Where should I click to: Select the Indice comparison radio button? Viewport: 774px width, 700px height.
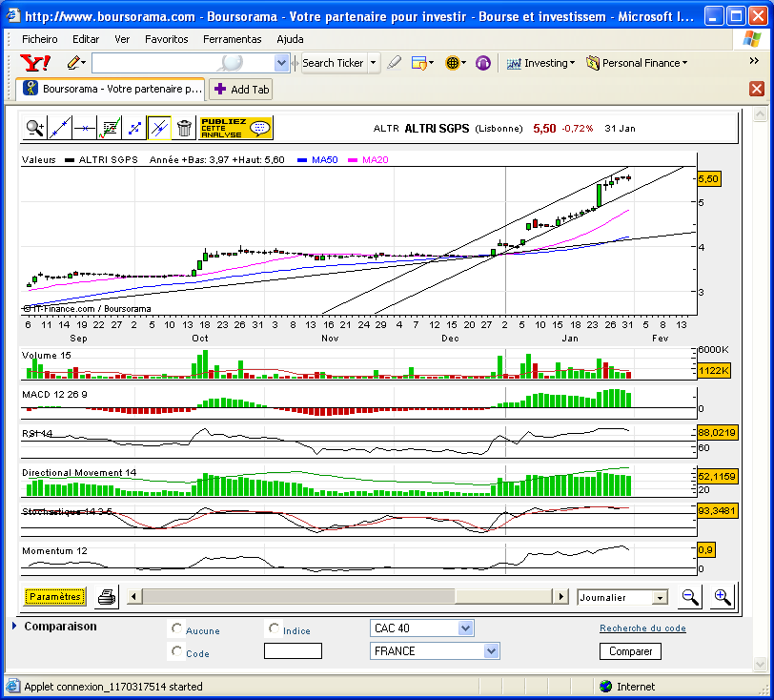pyautogui.click(x=274, y=628)
